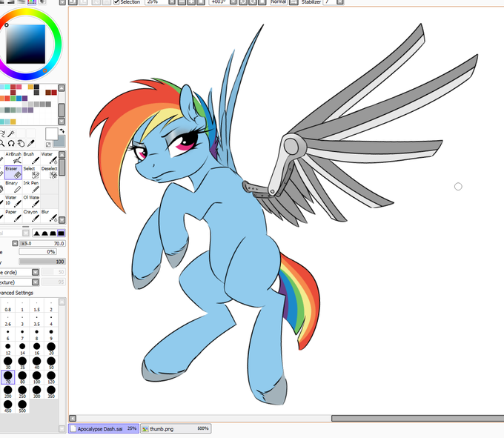Select brush size 70 preset

pyautogui.click(x=7, y=377)
